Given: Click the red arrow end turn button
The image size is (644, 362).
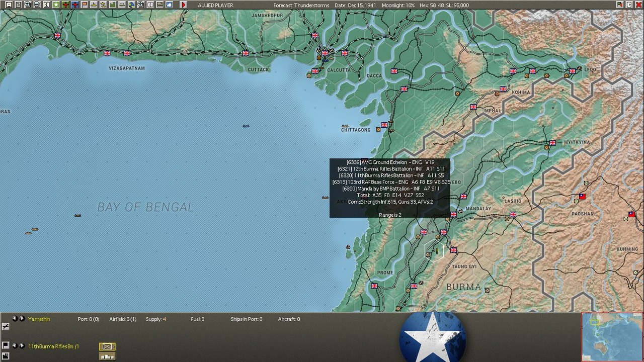Looking at the screenshot, I should pos(183,5).
